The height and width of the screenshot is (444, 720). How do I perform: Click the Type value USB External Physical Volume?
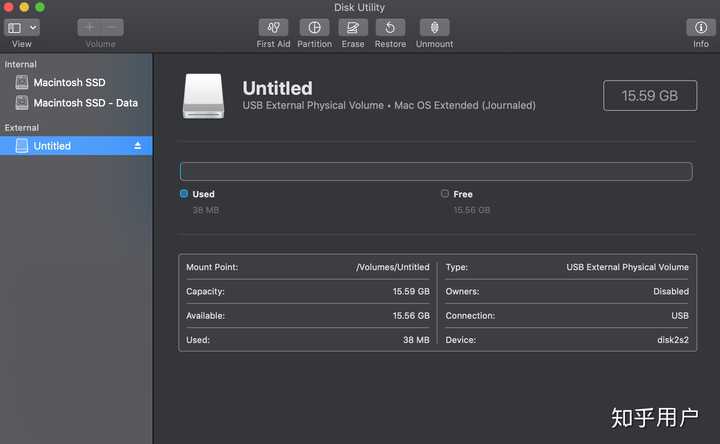627,267
